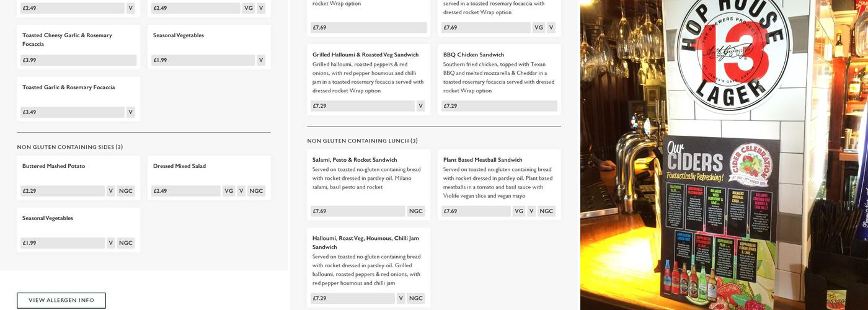Click V badge on Buttered Mashed Potato
Screen dimensions: 868x310
point(111,191)
